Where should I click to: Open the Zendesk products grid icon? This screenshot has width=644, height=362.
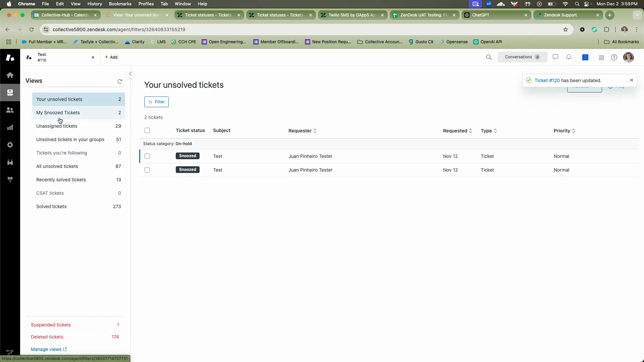[601, 58]
